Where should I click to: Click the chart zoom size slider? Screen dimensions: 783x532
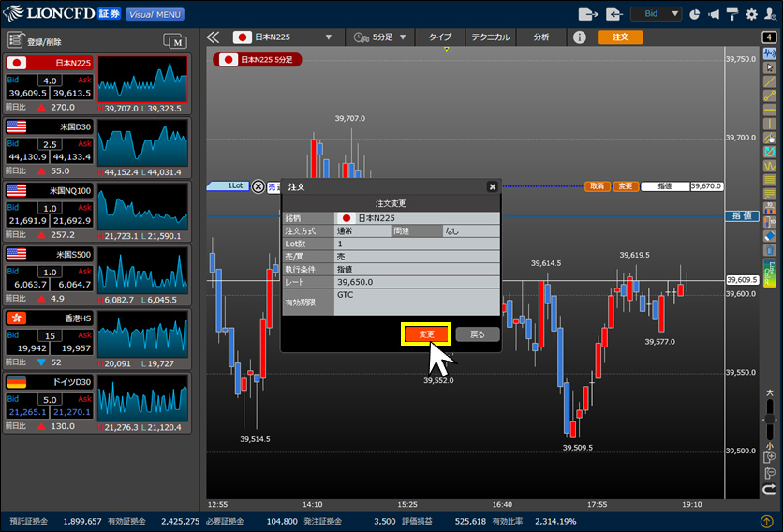(x=770, y=420)
